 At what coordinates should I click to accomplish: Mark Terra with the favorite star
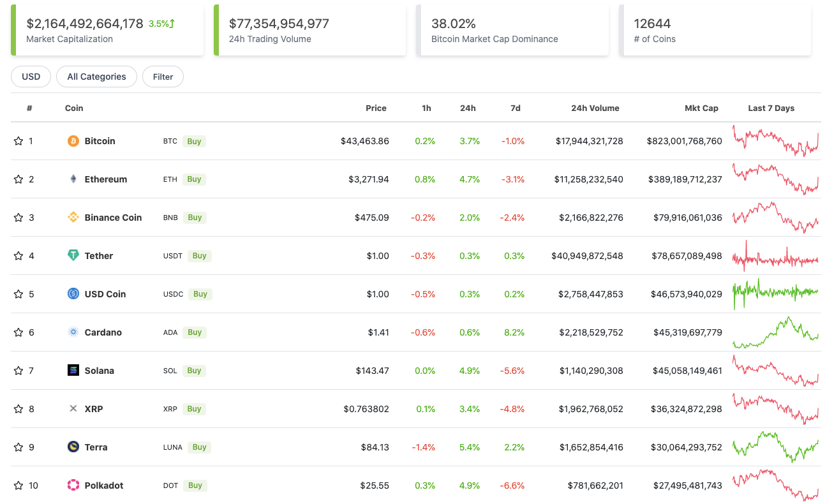pos(19,447)
